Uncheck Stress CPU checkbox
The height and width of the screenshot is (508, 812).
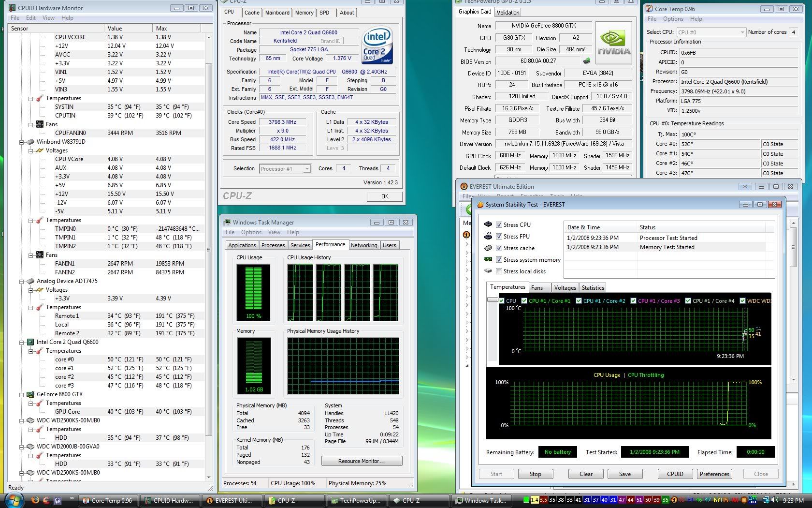(499, 225)
